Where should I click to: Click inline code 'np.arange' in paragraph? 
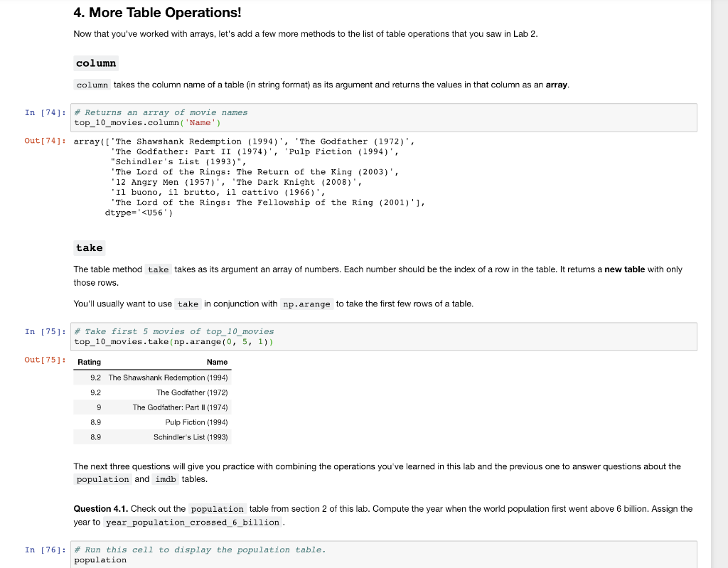point(307,304)
